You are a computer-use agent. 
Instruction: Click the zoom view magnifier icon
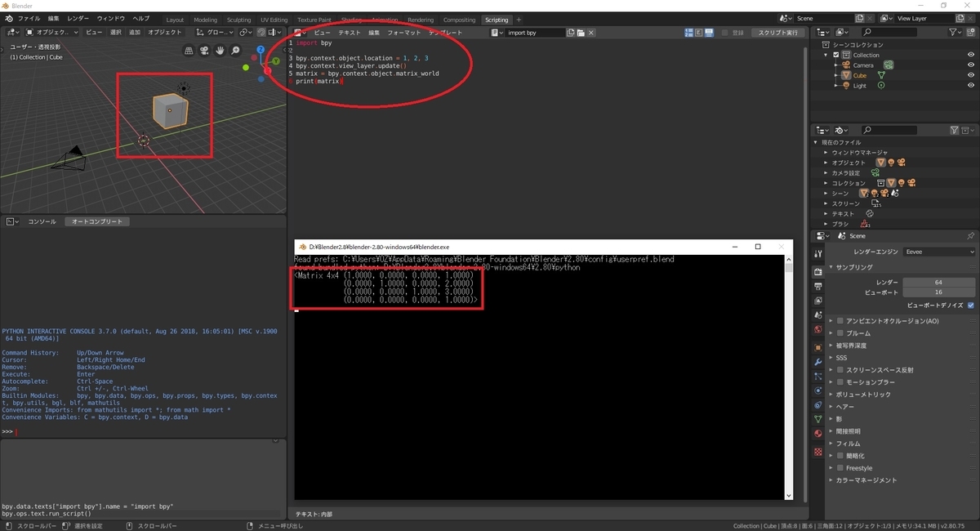click(x=235, y=51)
